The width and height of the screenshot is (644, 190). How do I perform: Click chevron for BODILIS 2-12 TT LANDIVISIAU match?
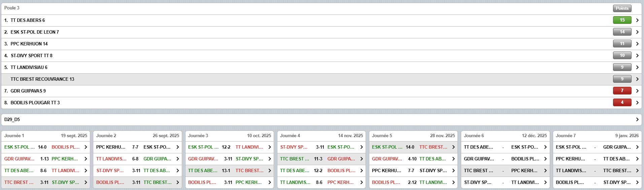[453, 182]
